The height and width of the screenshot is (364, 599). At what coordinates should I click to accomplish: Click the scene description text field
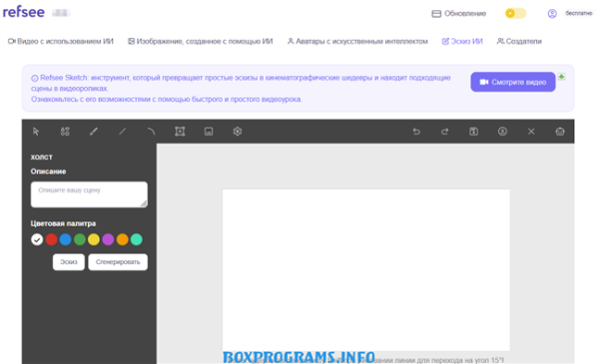click(89, 194)
